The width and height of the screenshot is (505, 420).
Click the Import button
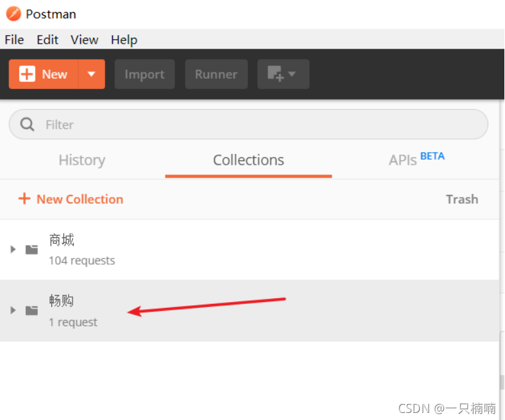pos(144,74)
